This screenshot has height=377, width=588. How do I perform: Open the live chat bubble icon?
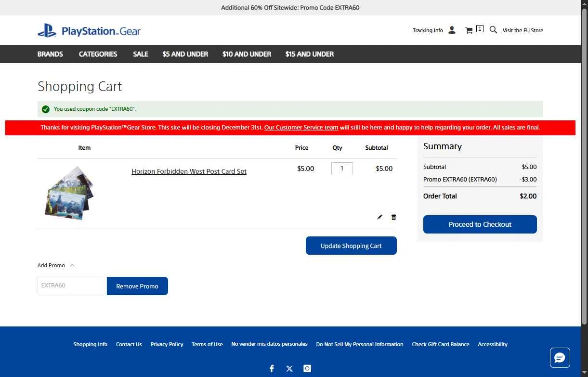pos(560,358)
